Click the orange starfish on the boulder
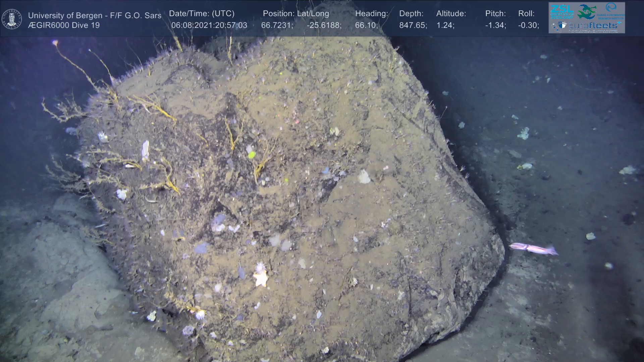 261,279
